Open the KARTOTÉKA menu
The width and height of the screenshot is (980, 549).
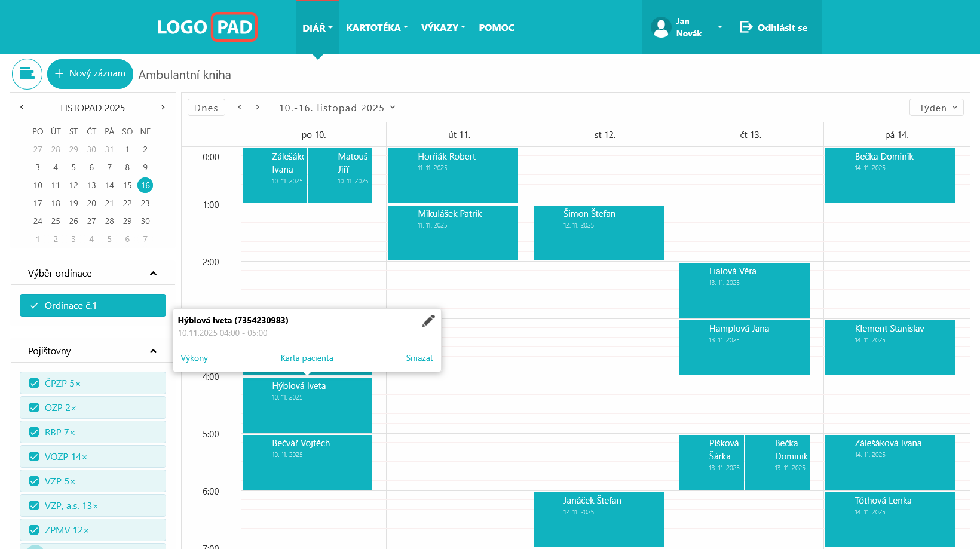[x=376, y=27]
